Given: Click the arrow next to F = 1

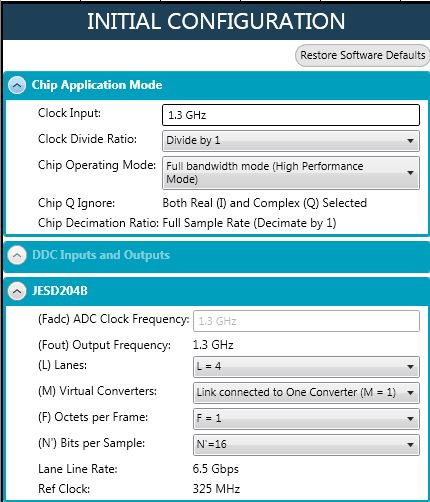Looking at the screenshot, I should pyautogui.click(x=411, y=419).
